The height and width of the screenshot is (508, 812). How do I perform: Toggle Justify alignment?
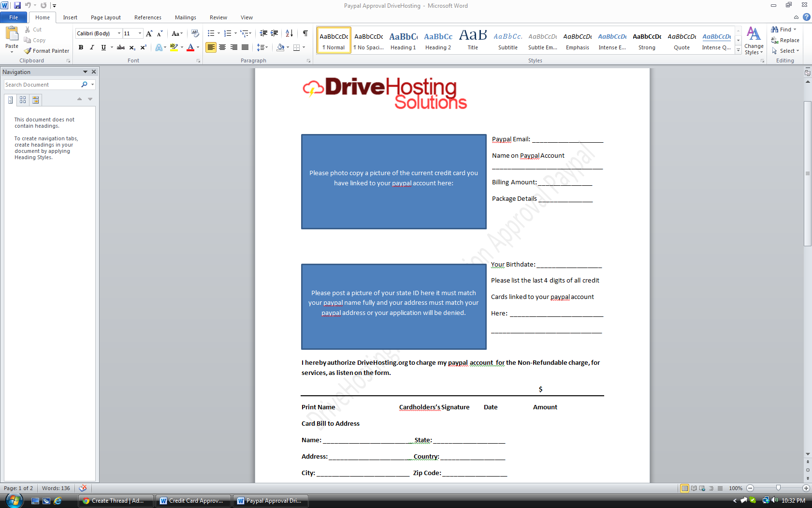245,47
